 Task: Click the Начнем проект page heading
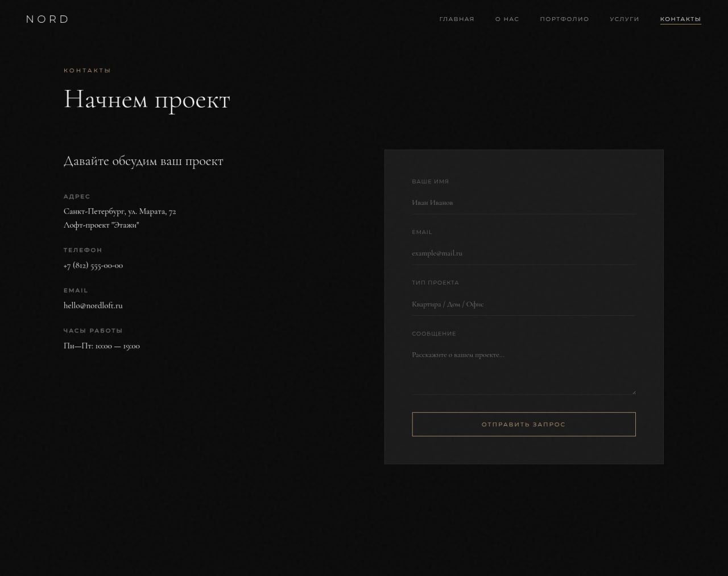pyautogui.click(x=147, y=100)
